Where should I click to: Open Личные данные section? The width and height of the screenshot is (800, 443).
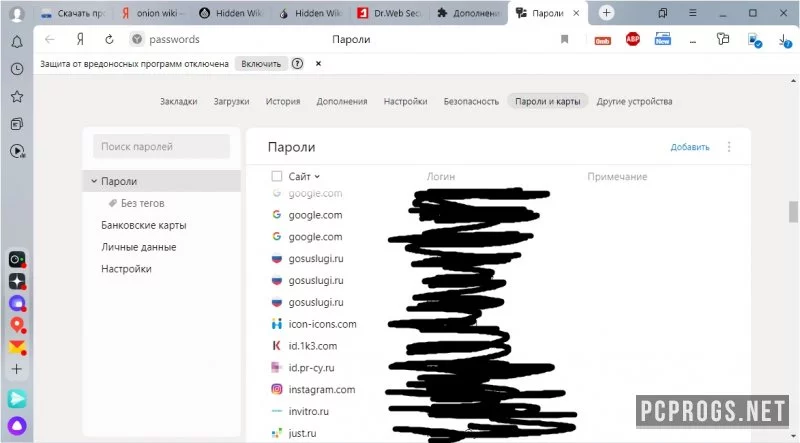(x=138, y=247)
